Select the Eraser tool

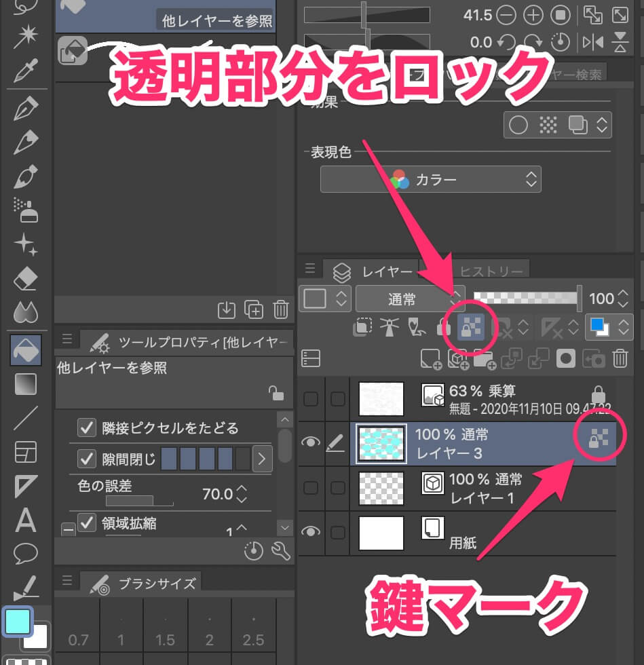click(x=26, y=278)
